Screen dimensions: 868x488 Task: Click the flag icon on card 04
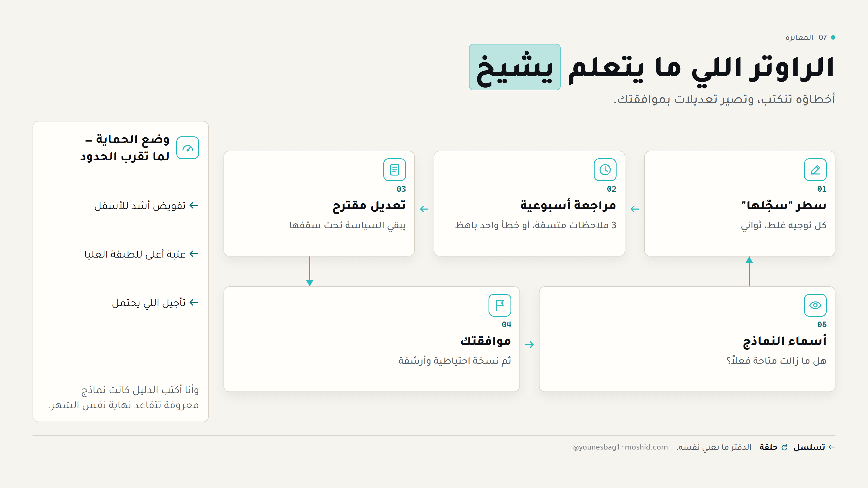[500, 305]
